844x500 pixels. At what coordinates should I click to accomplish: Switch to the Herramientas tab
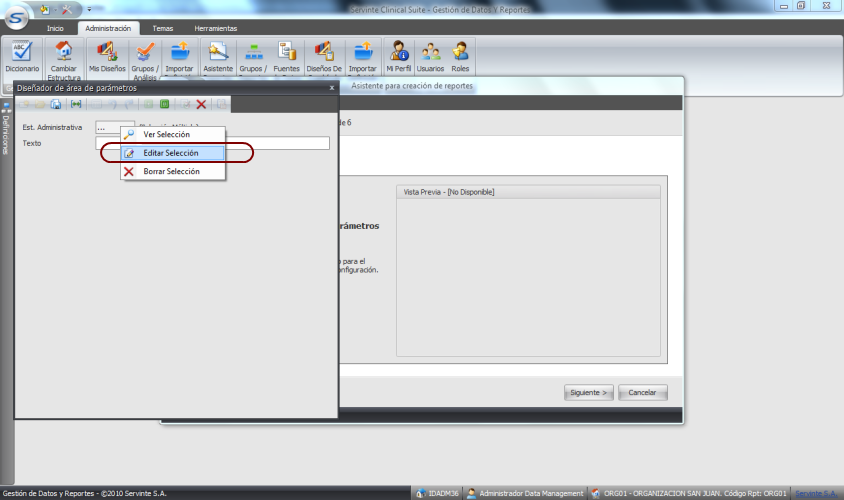tap(216, 29)
